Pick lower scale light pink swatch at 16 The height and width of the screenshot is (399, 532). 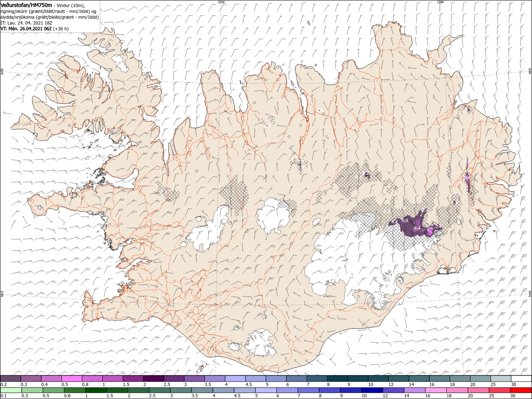pos(436,390)
